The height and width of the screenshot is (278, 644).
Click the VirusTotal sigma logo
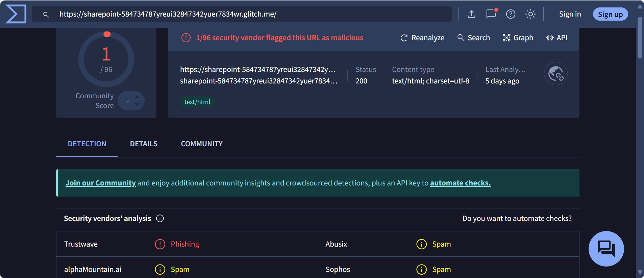pos(16,14)
